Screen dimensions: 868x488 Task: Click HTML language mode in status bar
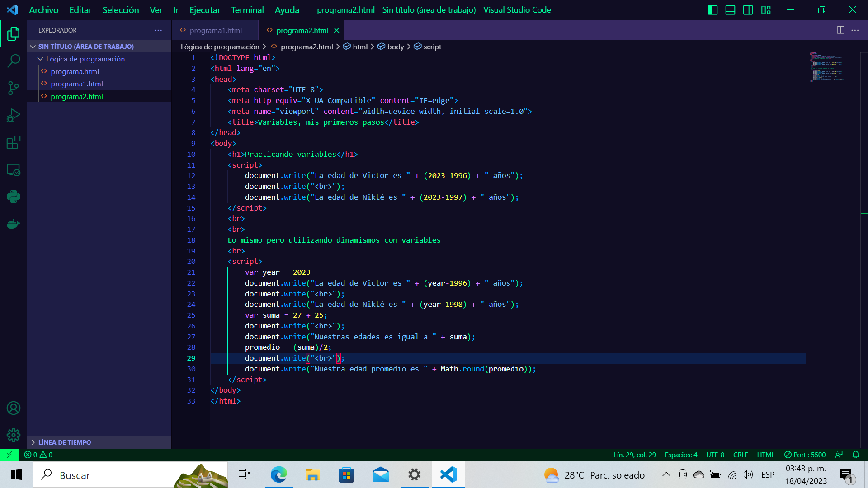pos(766,455)
